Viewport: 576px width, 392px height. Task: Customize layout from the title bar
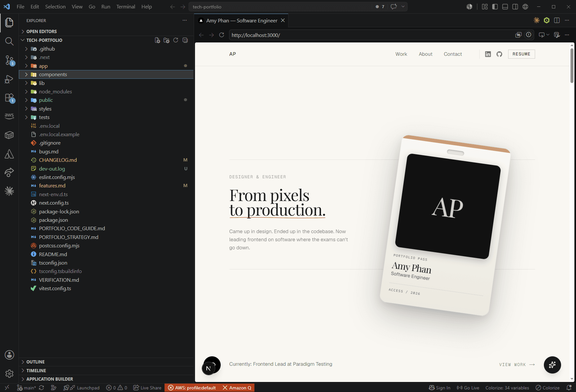[485, 7]
